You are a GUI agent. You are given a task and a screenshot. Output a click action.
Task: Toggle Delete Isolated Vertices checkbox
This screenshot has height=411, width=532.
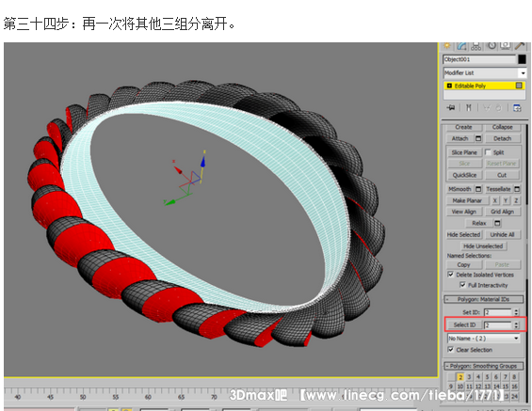[450, 275]
